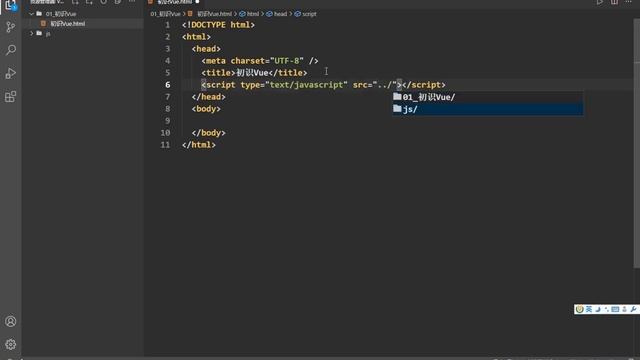Open the editor More Actions ellipsis

click(x=629, y=2)
